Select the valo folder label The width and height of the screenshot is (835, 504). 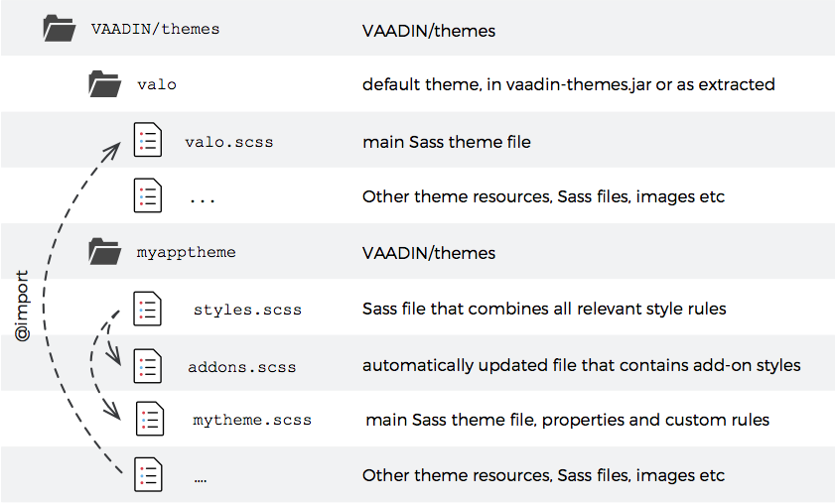tap(157, 85)
